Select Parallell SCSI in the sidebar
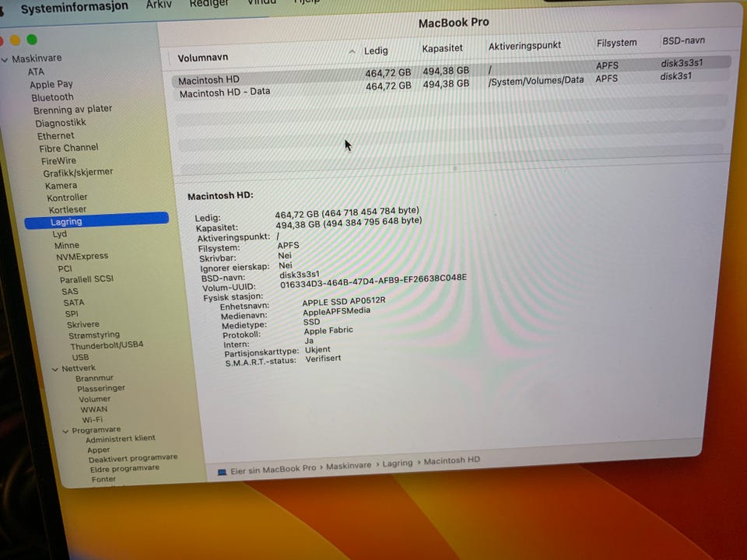The image size is (747, 560). coord(86,279)
